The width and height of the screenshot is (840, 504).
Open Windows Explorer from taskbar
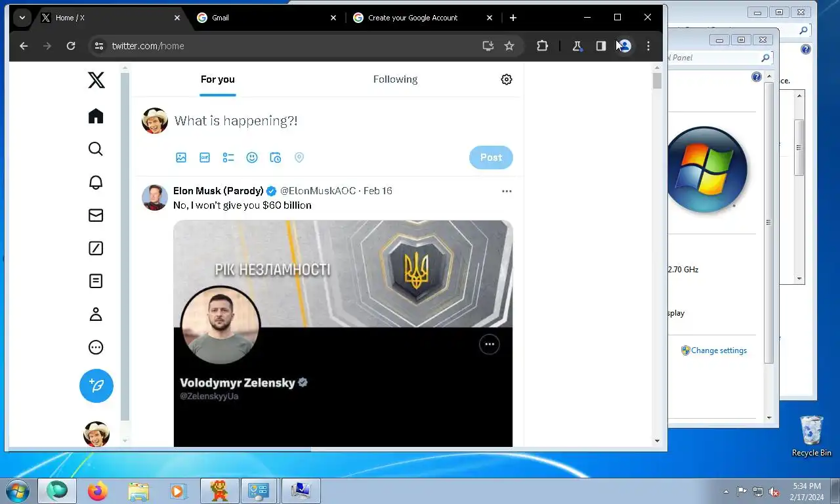(x=138, y=491)
